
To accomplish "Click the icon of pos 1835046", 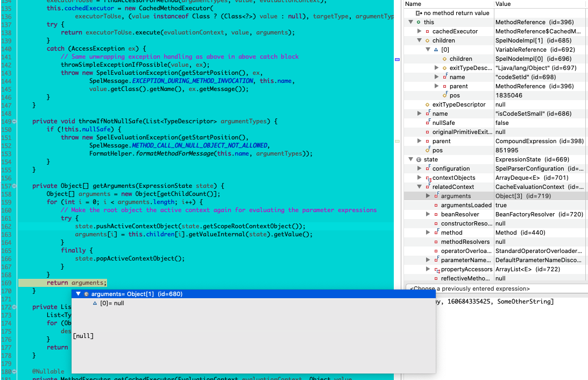I will [445, 95].
